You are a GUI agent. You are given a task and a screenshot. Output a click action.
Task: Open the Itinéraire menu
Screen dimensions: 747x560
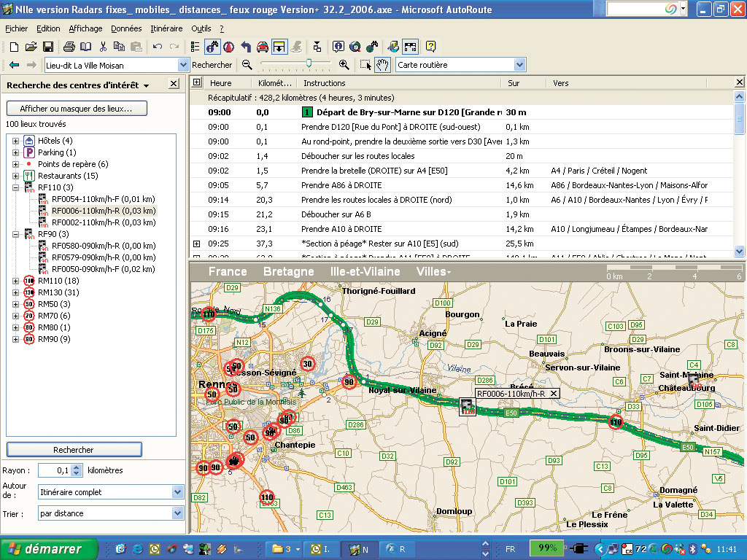click(166, 28)
